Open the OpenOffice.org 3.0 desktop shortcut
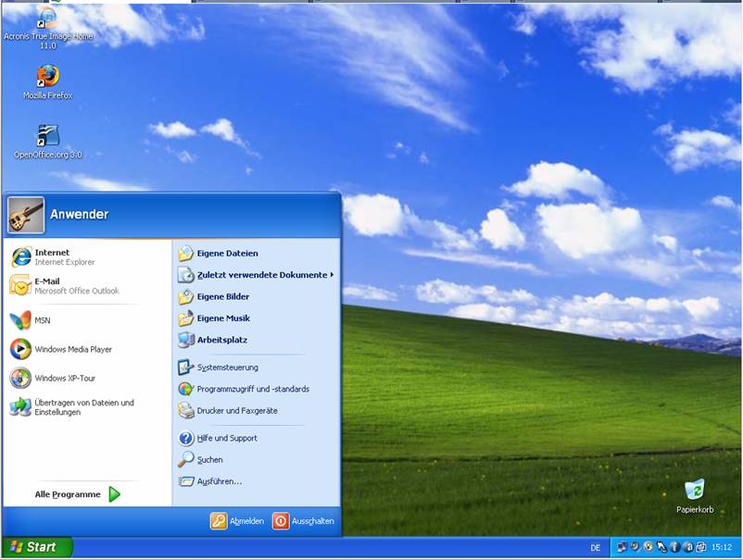This screenshot has width=743, height=560. point(48,141)
